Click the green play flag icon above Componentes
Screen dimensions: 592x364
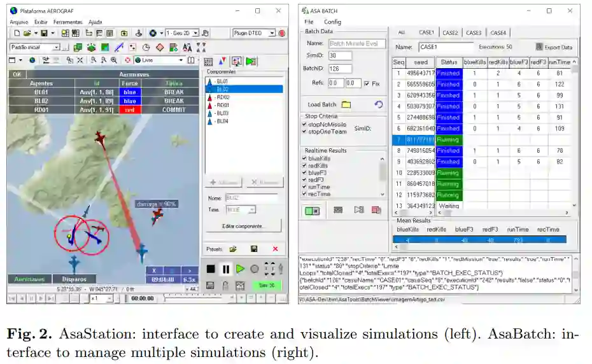pyautogui.click(x=251, y=61)
